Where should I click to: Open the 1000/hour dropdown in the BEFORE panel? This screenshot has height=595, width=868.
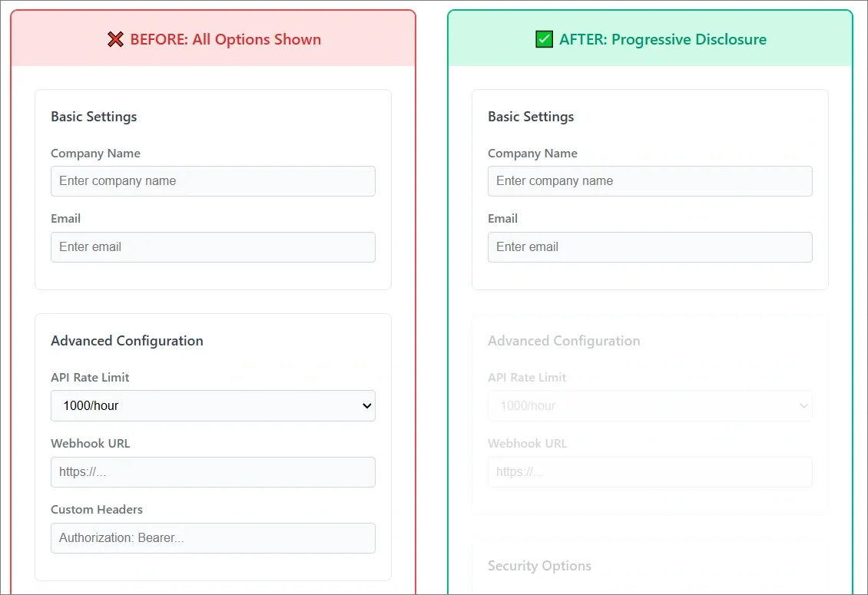click(x=213, y=405)
